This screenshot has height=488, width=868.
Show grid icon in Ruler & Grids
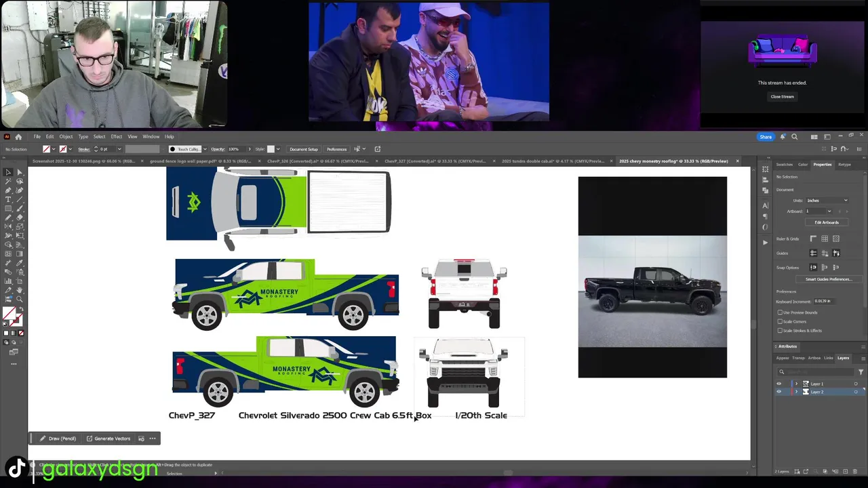825,239
